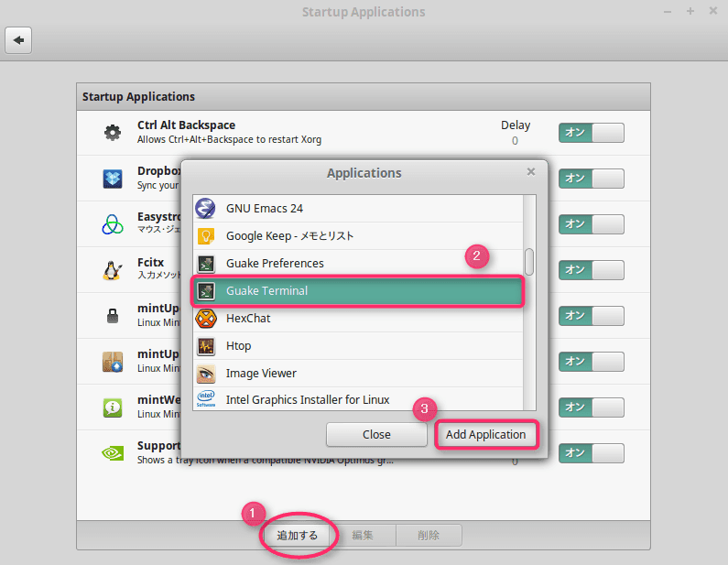Click the 追加する add button
This screenshot has width=728, height=565.
tap(297, 536)
